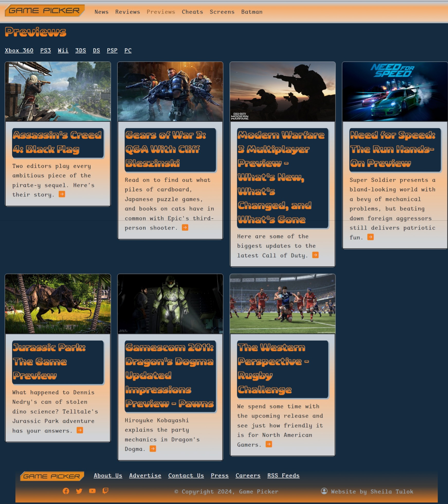Filter previews by 3DS

pyautogui.click(x=80, y=50)
